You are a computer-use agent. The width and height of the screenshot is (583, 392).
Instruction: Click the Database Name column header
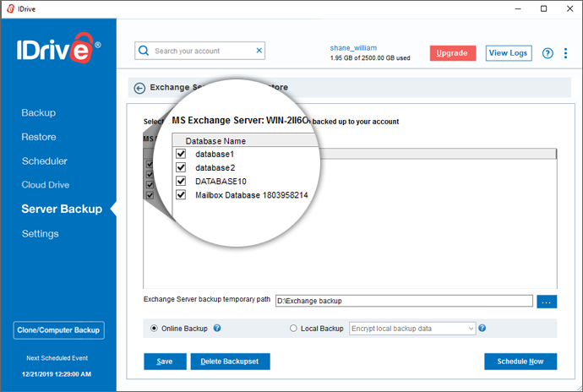pyautogui.click(x=215, y=141)
